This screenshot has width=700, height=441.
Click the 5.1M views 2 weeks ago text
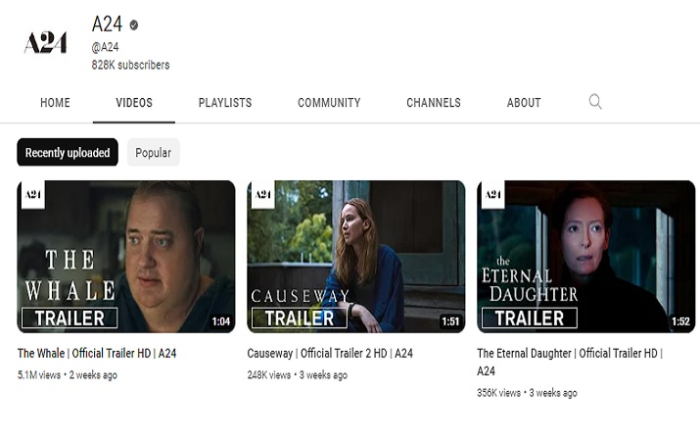click(67, 375)
